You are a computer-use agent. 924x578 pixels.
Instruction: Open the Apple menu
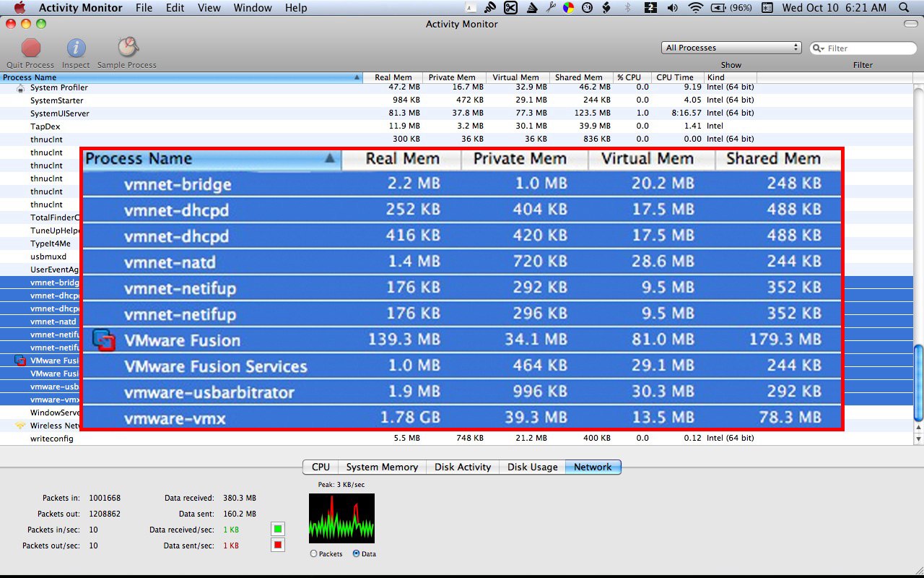coord(19,8)
